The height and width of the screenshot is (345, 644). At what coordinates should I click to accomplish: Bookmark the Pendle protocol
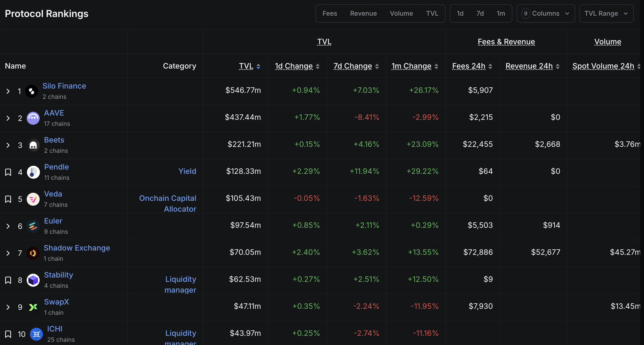click(x=8, y=172)
